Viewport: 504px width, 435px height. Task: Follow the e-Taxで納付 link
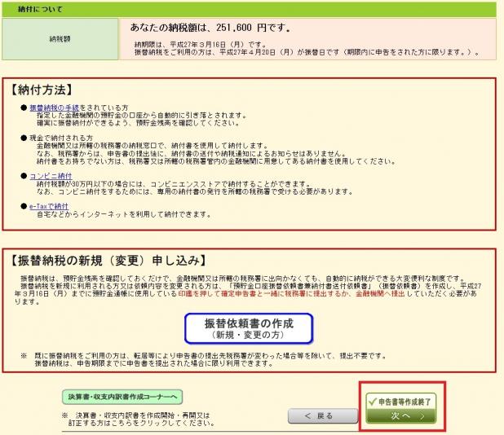point(49,207)
